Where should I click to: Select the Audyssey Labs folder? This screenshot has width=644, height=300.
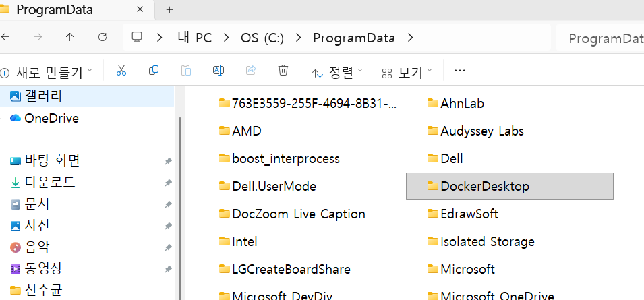point(475,131)
